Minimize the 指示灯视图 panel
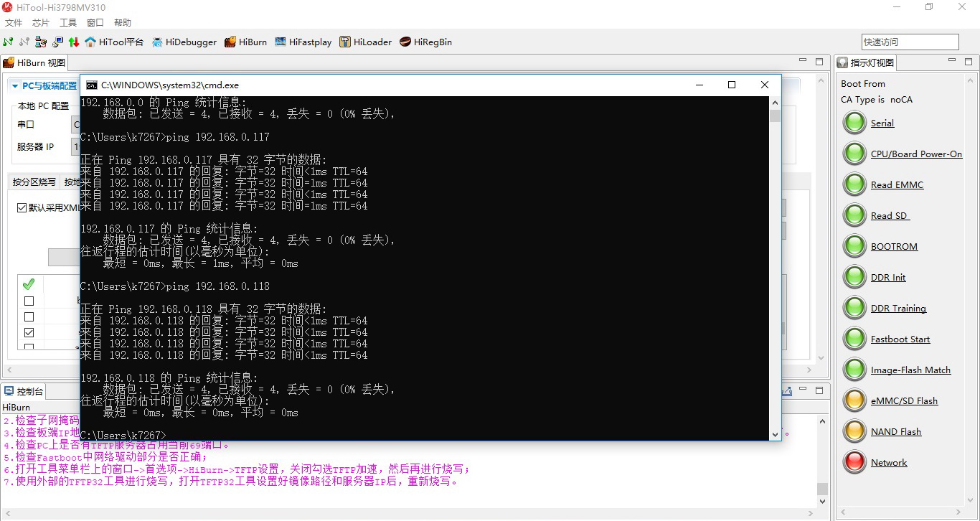Viewport: 980px width, 521px height. (x=951, y=62)
